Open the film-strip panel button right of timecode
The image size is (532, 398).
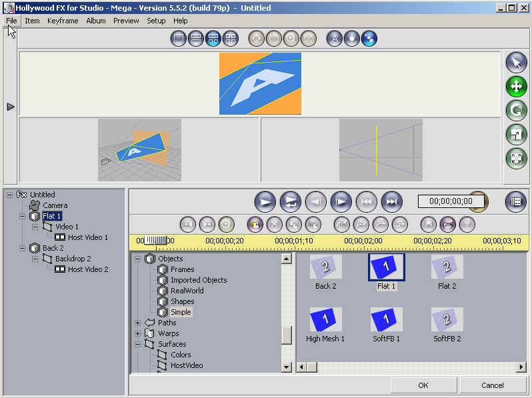pyautogui.click(x=516, y=202)
